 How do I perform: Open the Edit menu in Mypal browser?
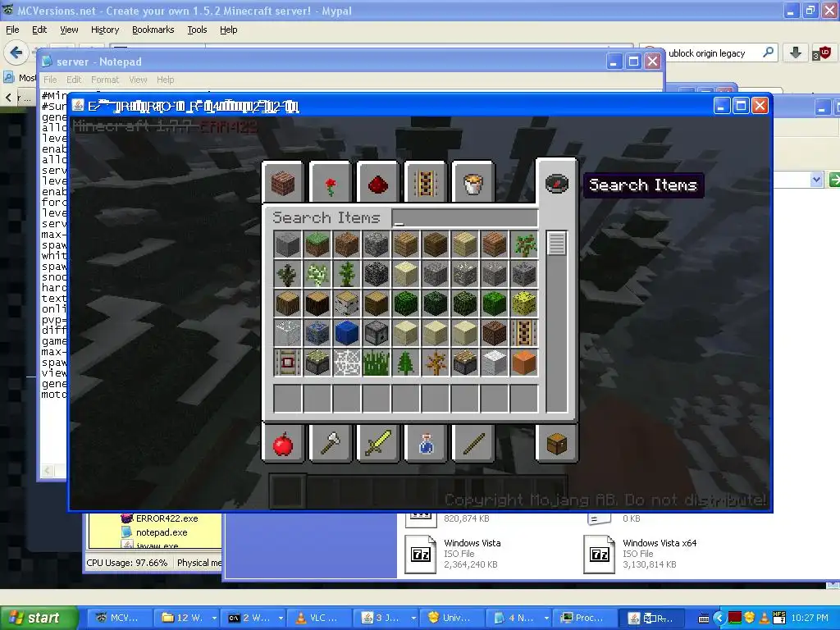coord(39,30)
